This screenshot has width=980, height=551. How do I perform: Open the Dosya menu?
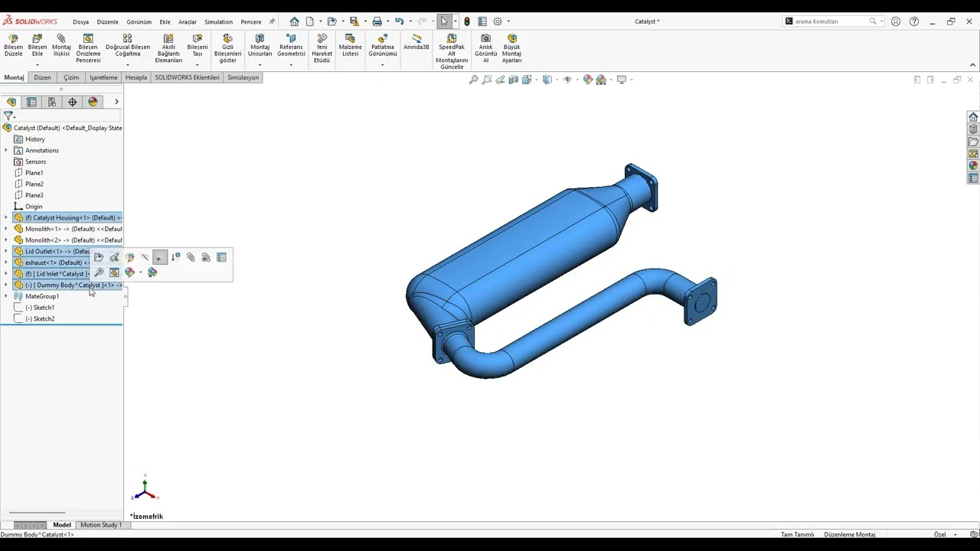[80, 21]
